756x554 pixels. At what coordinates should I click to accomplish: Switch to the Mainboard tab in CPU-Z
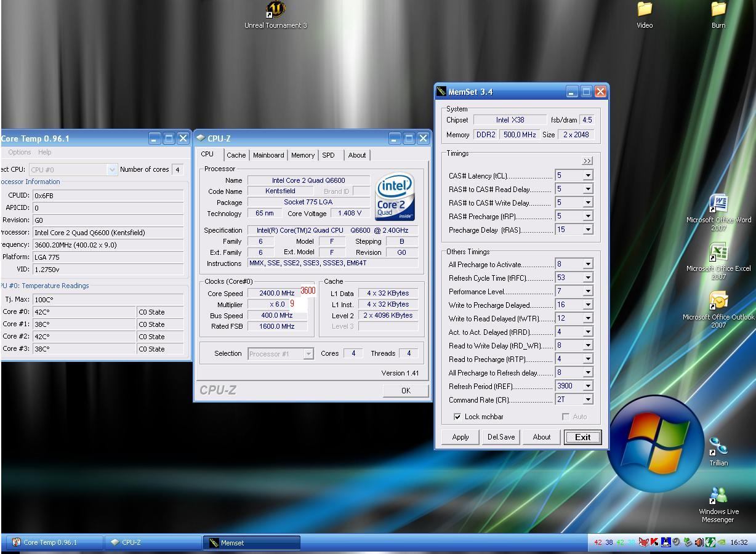268,155
